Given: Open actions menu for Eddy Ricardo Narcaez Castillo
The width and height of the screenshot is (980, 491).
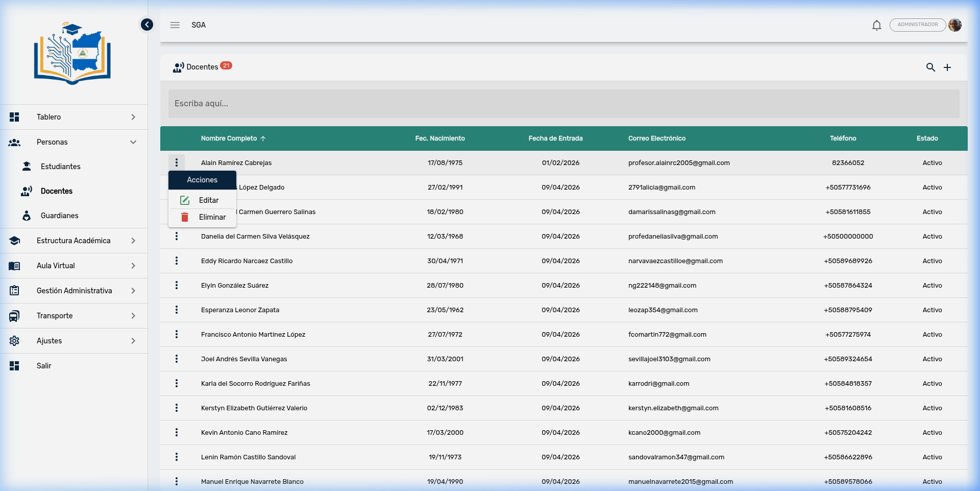Looking at the screenshot, I should [x=177, y=261].
